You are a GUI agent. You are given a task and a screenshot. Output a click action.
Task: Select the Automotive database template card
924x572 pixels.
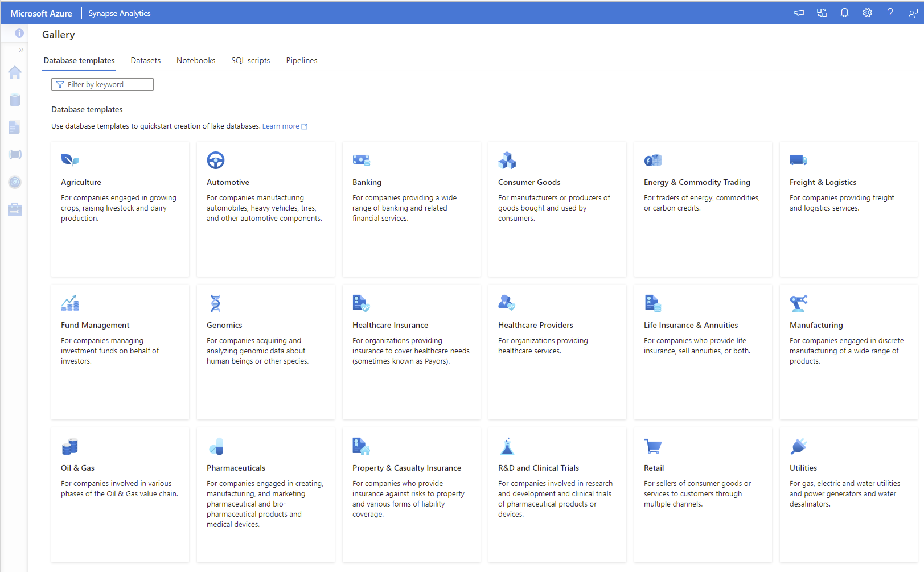(266, 209)
